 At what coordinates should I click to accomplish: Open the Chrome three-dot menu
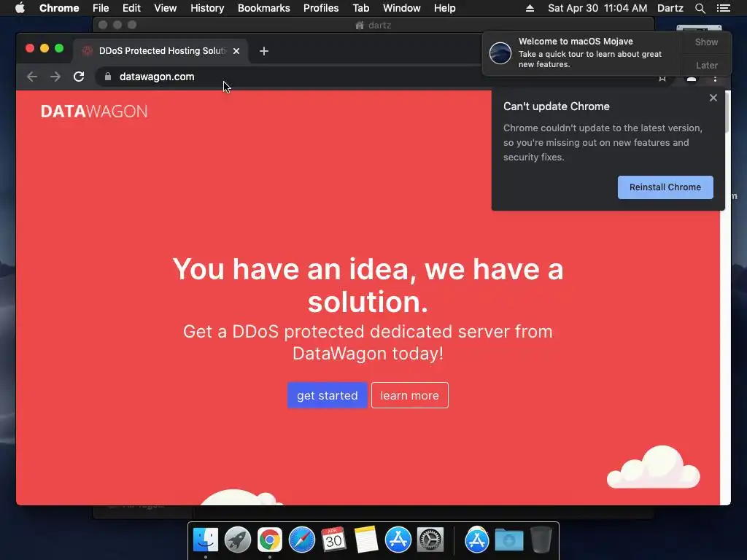coord(715,79)
